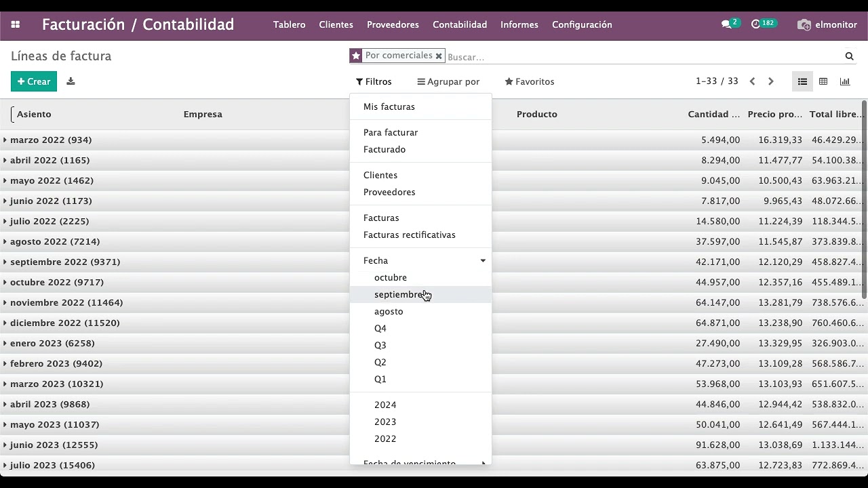868x488 pixels.
Task: Collapse the Fecha filter submenu
Action: coord(420,260)
